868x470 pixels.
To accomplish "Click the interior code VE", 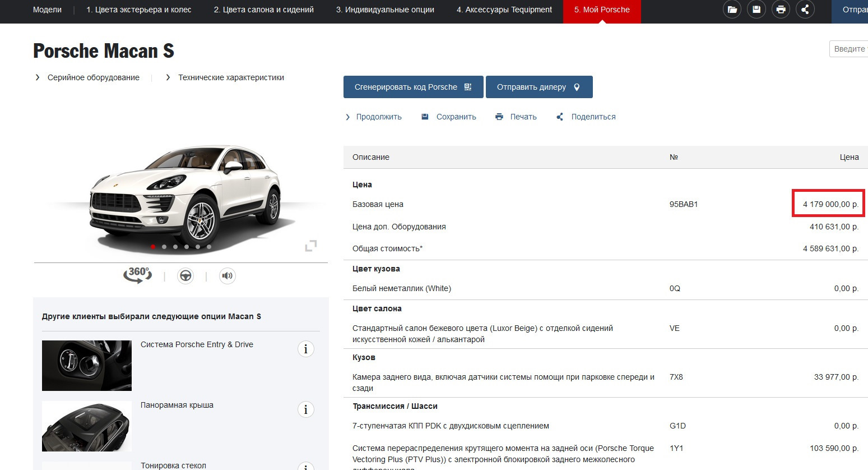I will [675, 328].
